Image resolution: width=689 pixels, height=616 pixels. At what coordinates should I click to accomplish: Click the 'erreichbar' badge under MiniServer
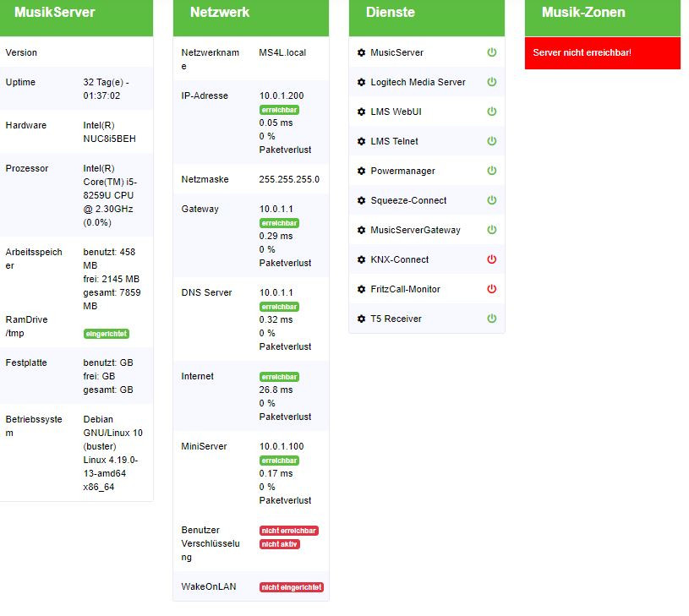coord(280,461)
